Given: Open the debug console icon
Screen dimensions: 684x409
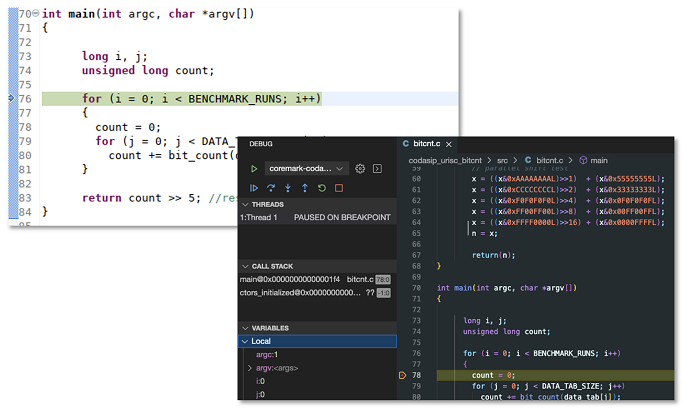Looking at the screenshot, I should coord(377,169).
